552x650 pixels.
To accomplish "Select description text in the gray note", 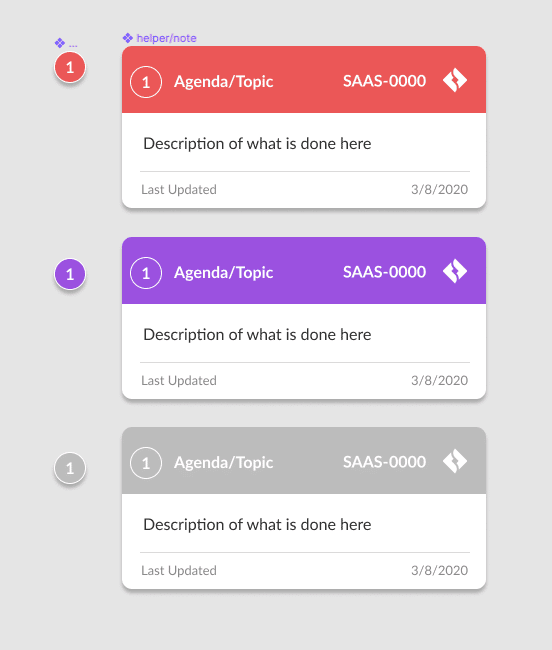I will click(257, 524).
